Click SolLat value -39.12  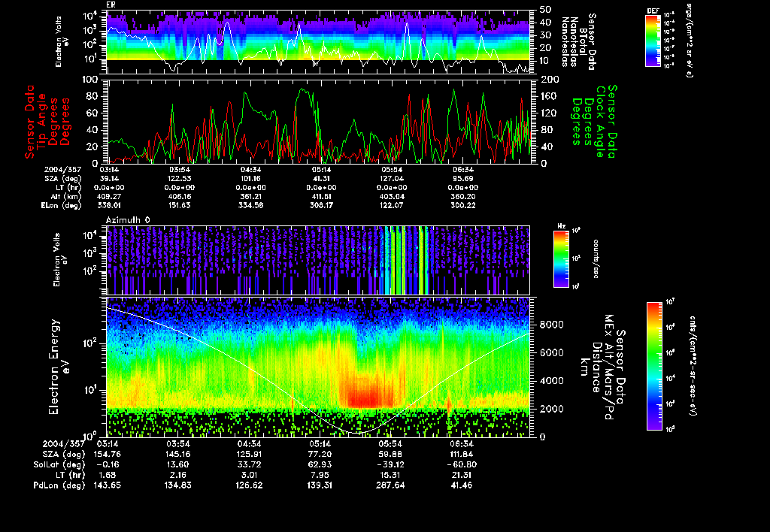click(x=390, y=464)
